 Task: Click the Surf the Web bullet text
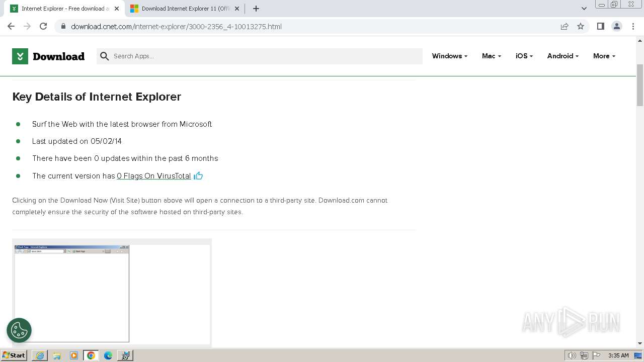122,124
